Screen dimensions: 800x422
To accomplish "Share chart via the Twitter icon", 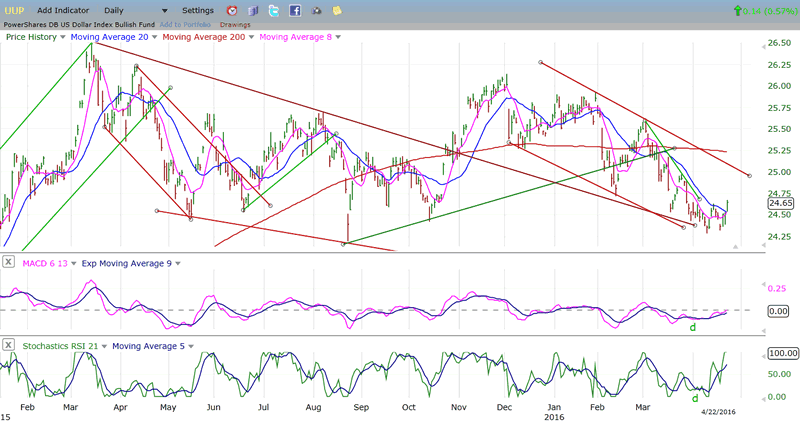I will [273, 11].
